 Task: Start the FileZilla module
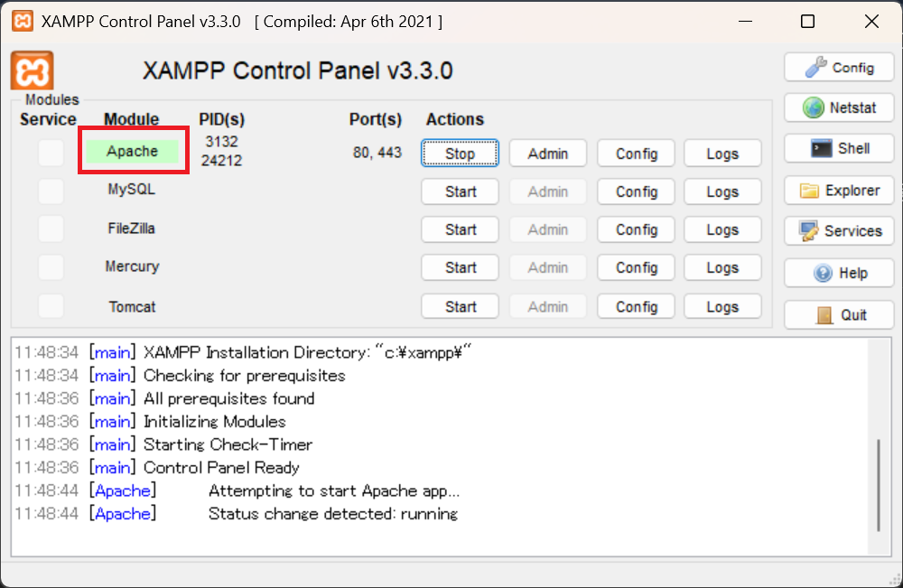click(x=460, y=229)
